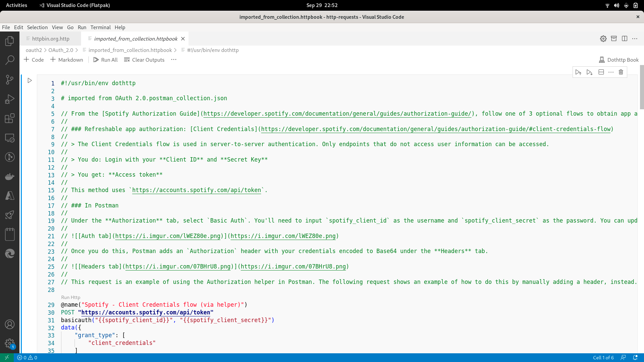Open notebook toolbar overflow ellipsis
This screenshot has width=644, height=362.
point(173,60)
